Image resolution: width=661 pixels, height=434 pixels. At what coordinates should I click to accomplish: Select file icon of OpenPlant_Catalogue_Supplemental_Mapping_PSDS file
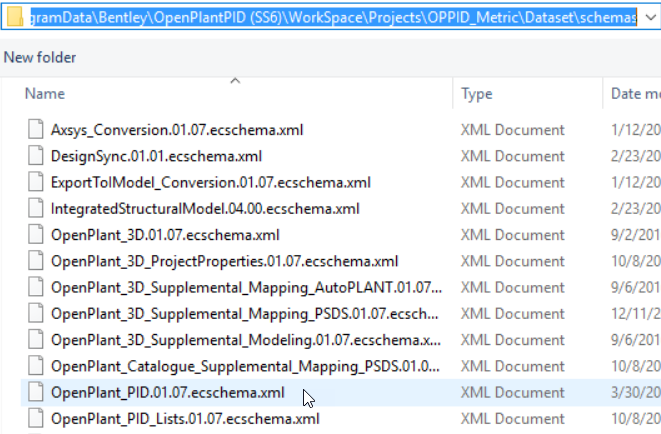(35, 366)
